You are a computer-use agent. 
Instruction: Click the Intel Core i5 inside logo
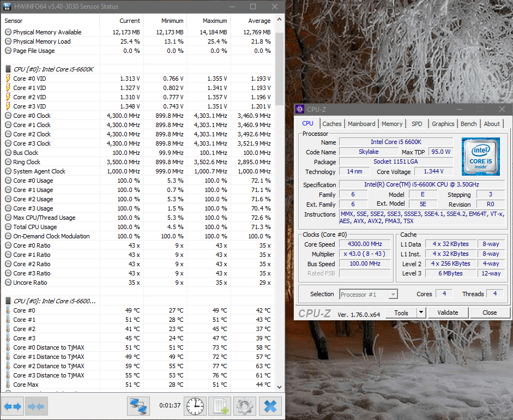point(481,157)
